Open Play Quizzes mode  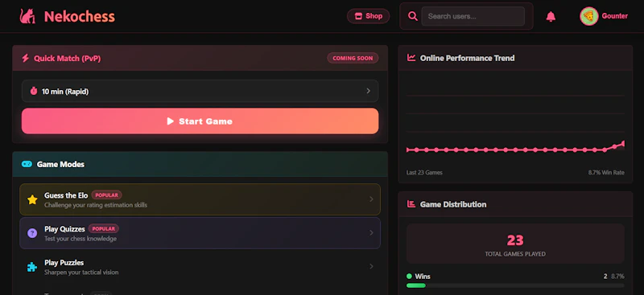point(200,233)
